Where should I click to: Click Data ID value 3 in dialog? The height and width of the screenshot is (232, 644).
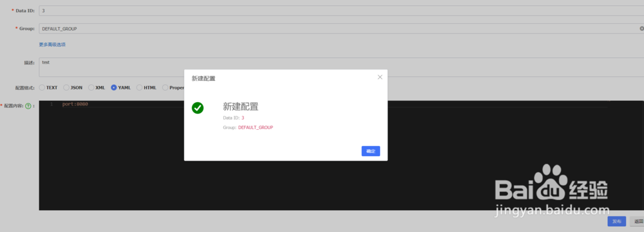coord(243,118)
